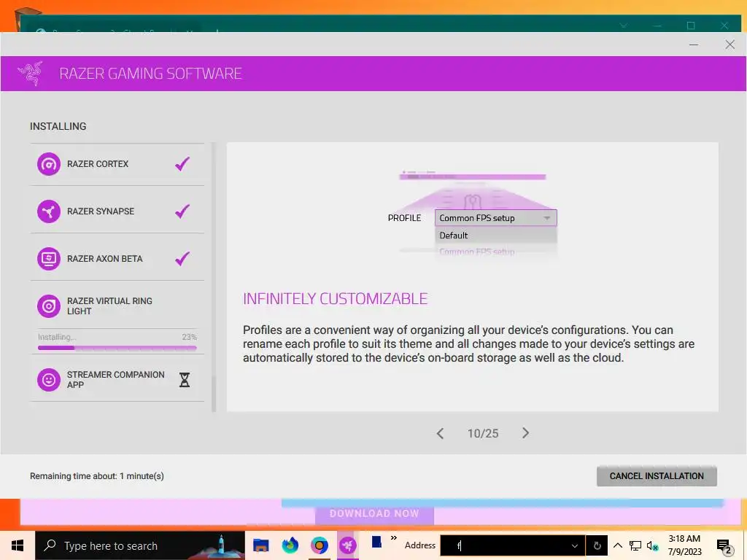
Task: Click the Virtual Ring Light install progress bar
Action: [117, 348]
